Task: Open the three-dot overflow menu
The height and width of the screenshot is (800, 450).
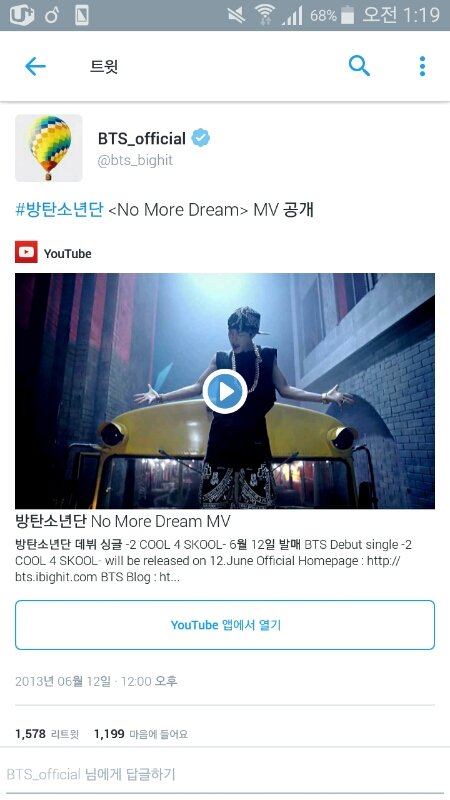Action: coord(422,66)
